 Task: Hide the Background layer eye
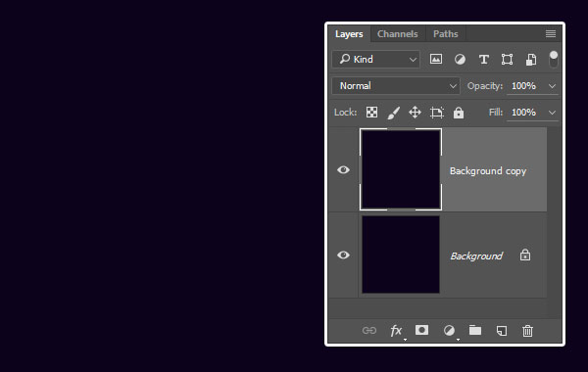[343, 256]
